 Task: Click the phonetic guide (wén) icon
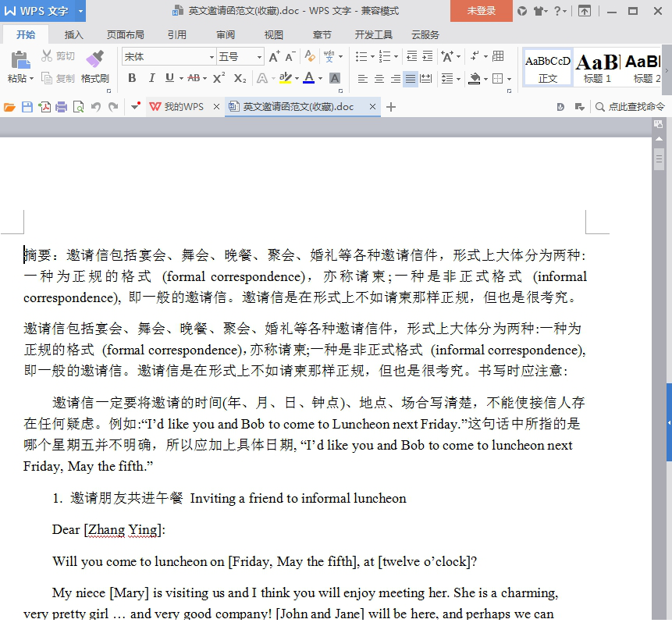329,57
